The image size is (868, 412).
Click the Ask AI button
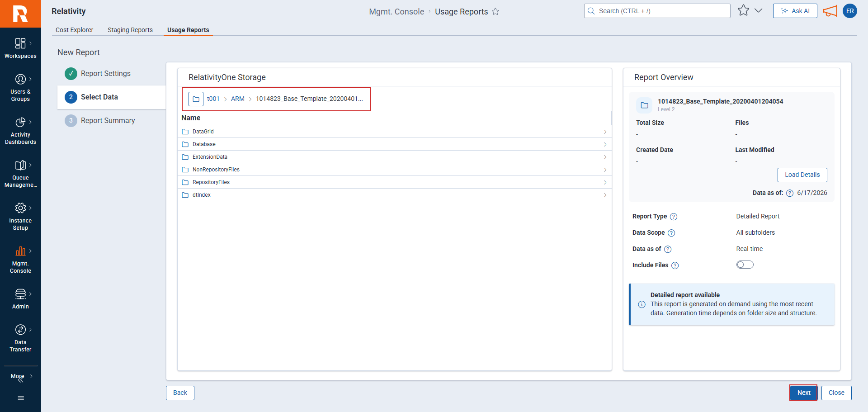(795, 11)
